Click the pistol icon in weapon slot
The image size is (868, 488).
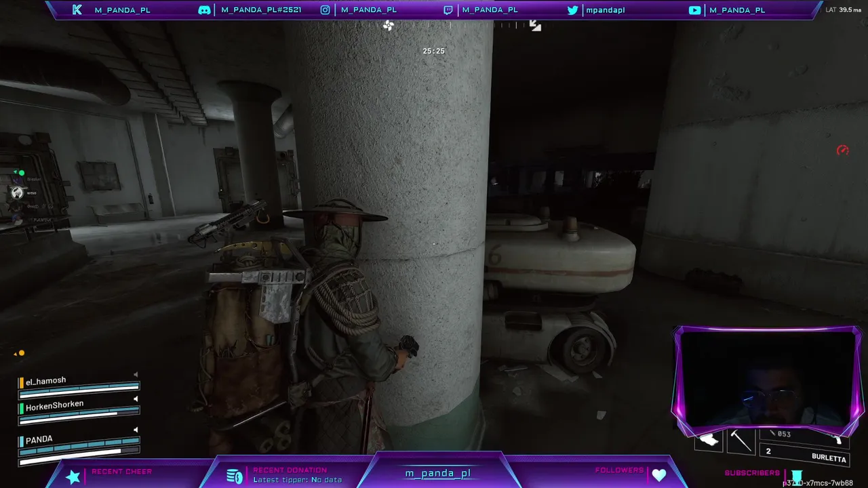pyautogui.click(x=837, y=440)
